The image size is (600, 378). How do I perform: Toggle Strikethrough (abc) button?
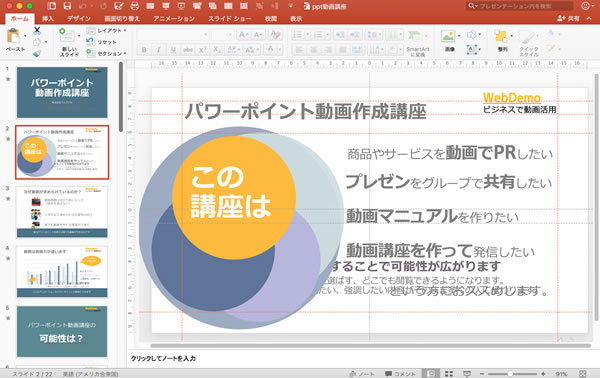point(188,49)
